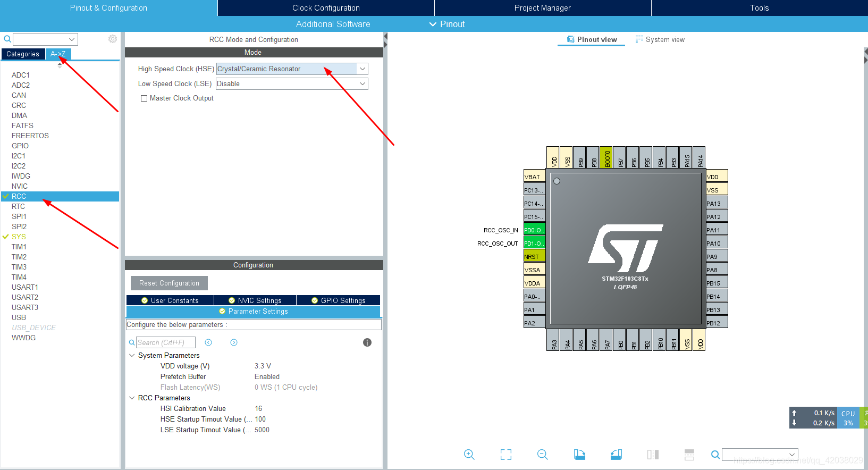Go to next parameter search result
Viewport: 868px width, 470px height.
(x=234, y=342)
